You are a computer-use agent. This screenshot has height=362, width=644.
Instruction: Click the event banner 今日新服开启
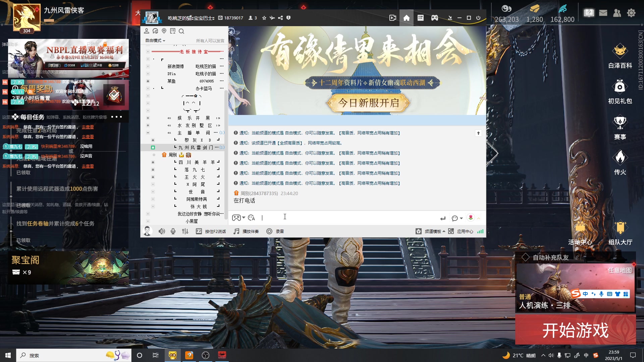tap(368, 103)
